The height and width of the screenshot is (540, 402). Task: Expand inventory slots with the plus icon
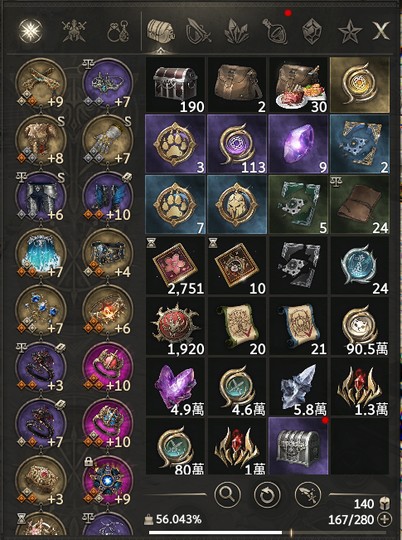point(384,519)
